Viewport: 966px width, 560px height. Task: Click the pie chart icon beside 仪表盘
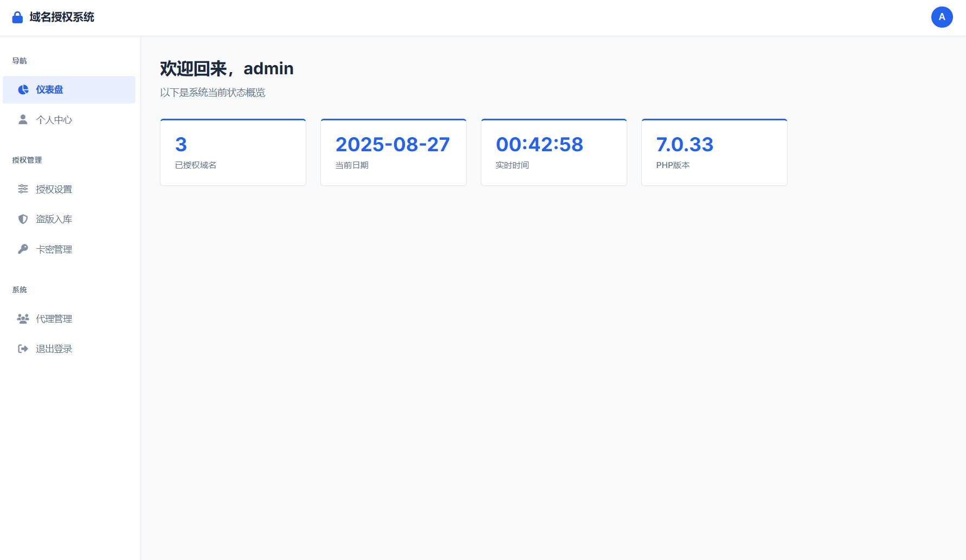(x=23, y=89)
